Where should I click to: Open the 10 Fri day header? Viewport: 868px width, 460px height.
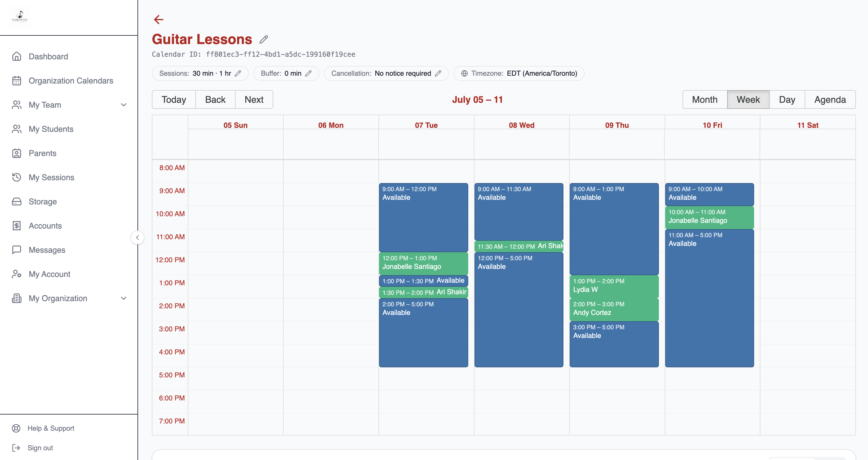pyautogui.click(x=712, y=125)
